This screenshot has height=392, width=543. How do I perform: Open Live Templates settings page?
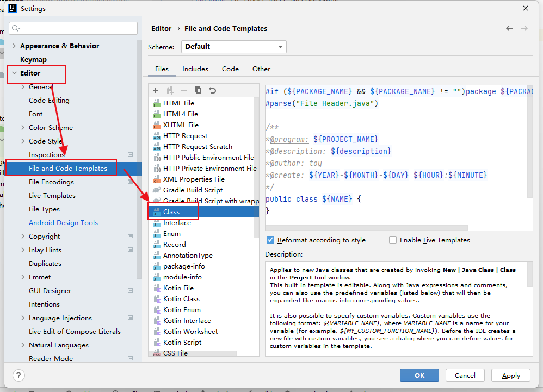[x=52, y=195]
